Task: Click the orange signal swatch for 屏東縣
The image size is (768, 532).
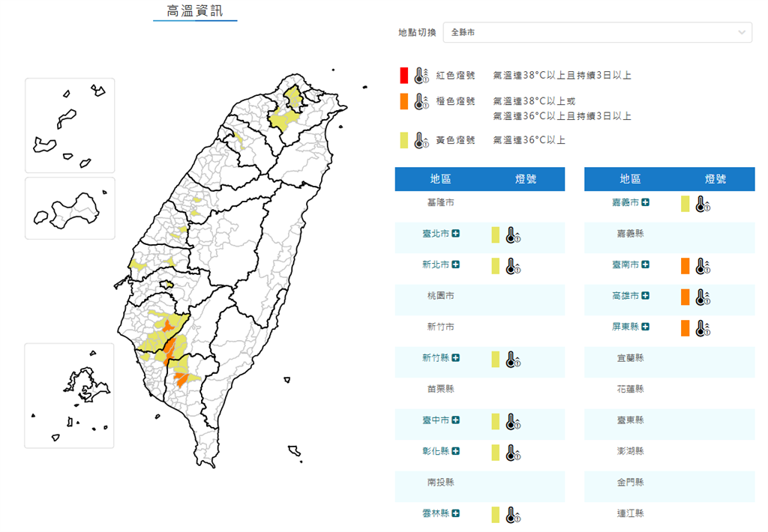Action: (685, 328)
